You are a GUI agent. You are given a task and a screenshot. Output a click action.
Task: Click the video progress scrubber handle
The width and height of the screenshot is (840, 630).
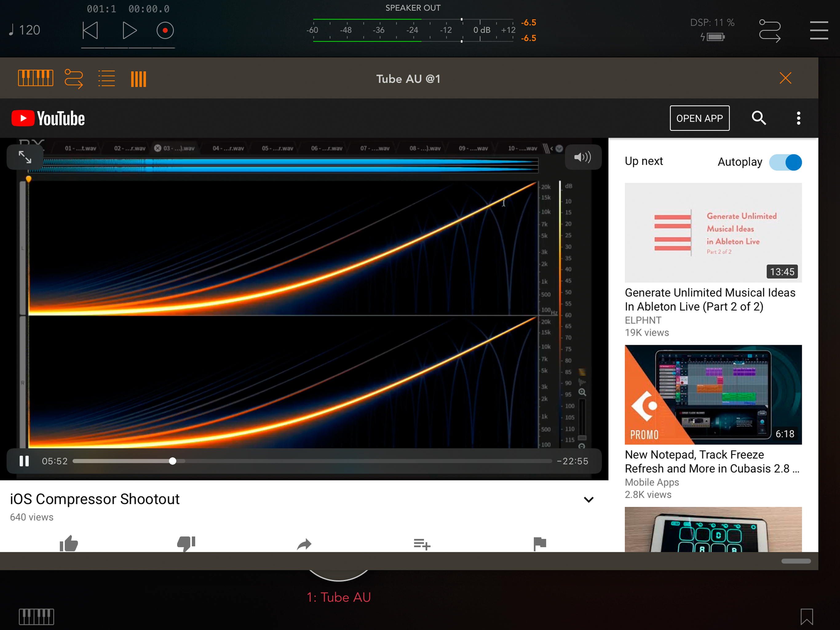pyautogui.click(x=172, y=461)
